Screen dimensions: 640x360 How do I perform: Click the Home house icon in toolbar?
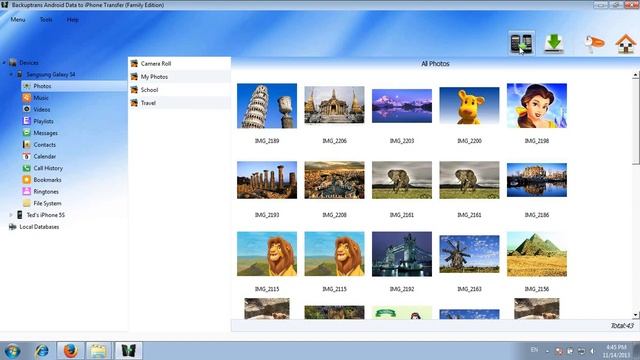click(626, 44)
